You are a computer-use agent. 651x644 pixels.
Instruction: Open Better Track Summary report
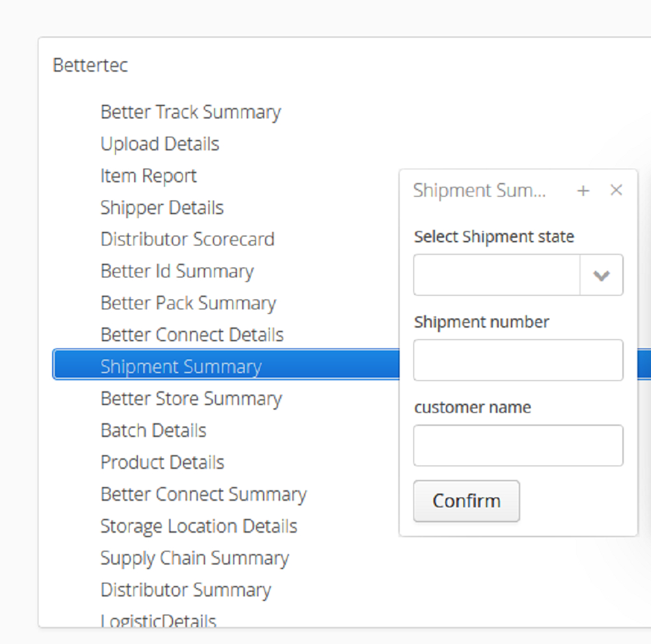tap(190, 112)
